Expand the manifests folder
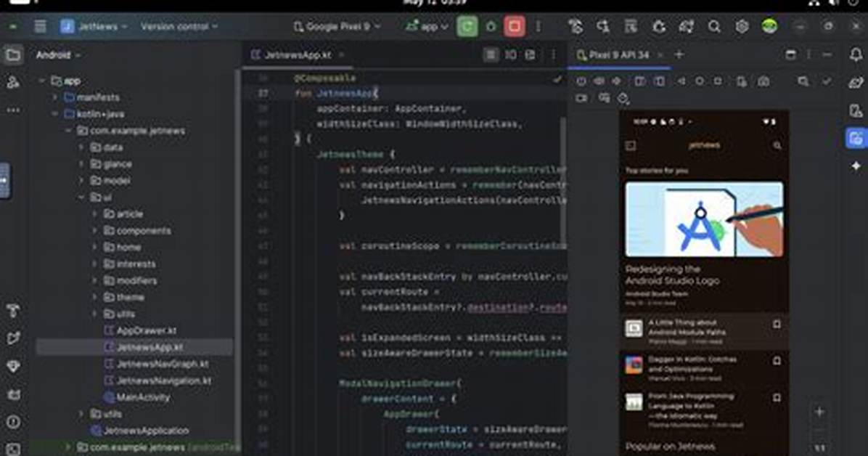This screenshot has height=456, width=868. pyautogui.click(x=55, y=97)
